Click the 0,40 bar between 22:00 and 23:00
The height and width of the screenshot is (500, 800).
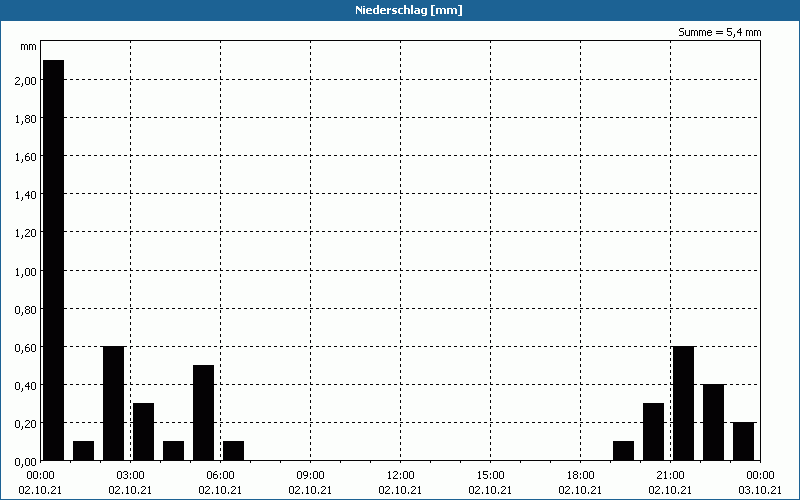click(713, 422)
